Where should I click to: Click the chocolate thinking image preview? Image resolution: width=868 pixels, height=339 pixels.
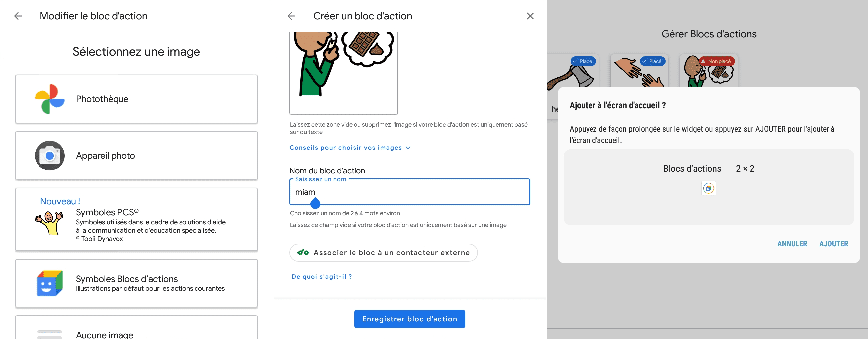click(x=343, y=71)
